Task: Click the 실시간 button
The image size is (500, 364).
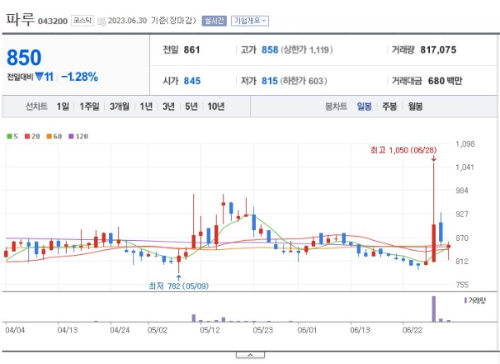Action: [214, 21]
